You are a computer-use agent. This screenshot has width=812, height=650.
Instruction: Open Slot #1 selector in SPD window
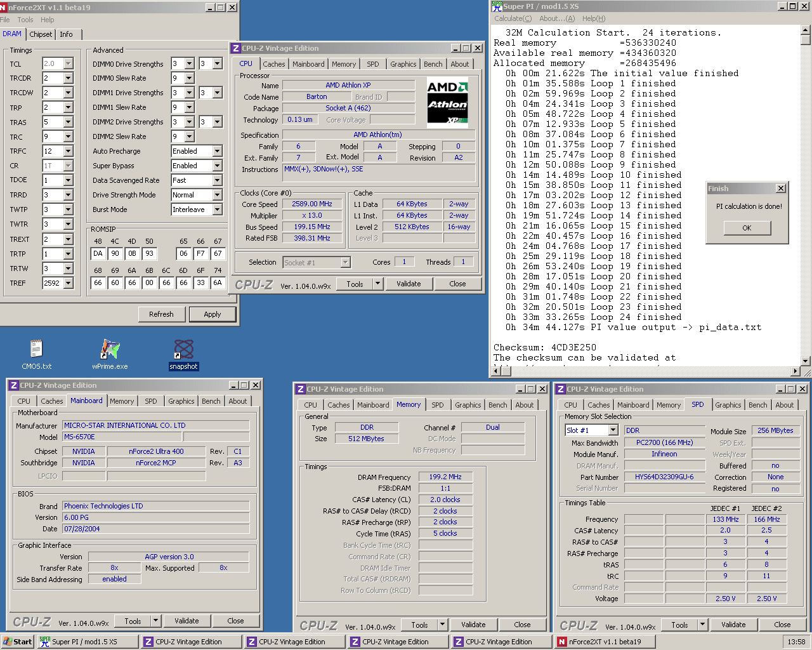[x=612, y=430]
